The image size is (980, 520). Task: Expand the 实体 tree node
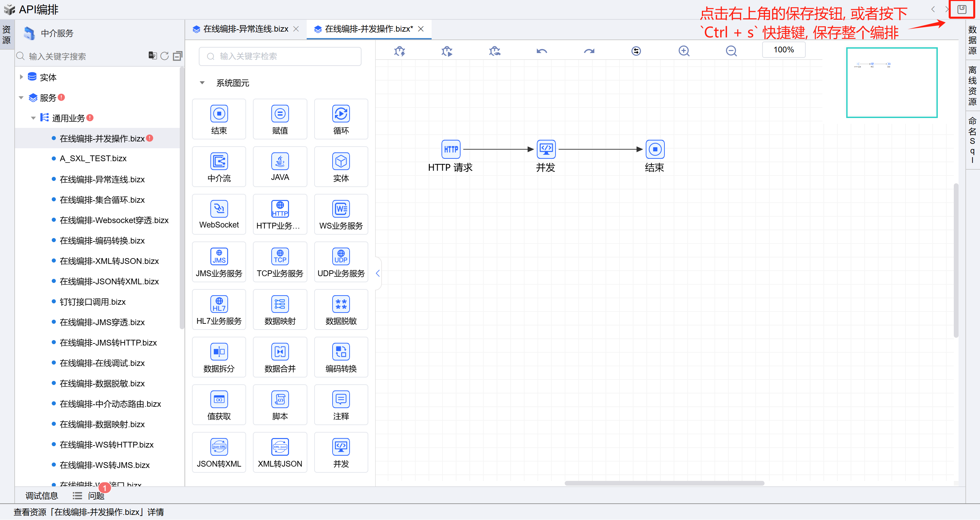[x=21, y=77]
